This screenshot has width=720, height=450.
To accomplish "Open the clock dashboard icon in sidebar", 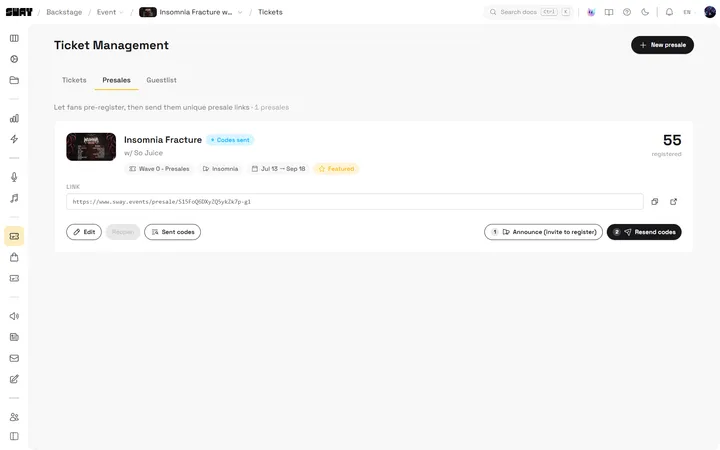I will [x=14, y=59].
